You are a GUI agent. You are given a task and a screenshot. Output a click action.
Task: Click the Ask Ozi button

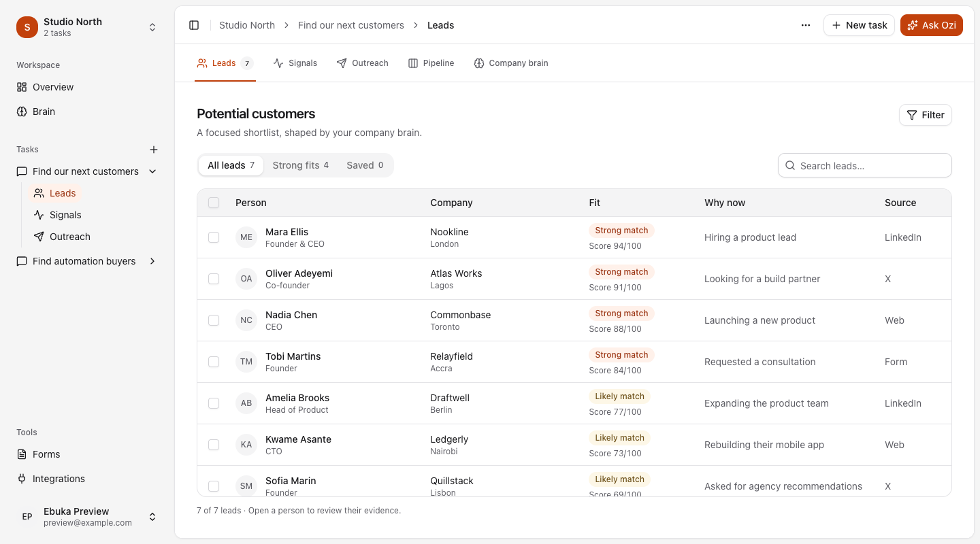[932, 25]
